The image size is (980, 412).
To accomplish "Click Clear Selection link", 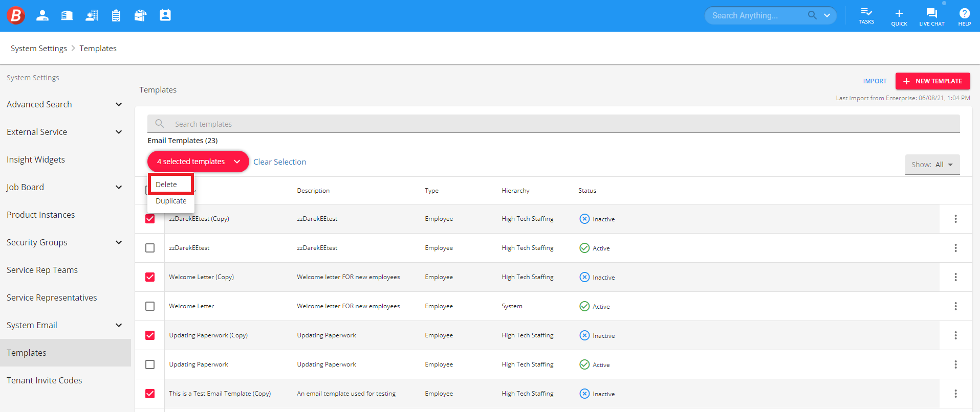I will 279,162.
